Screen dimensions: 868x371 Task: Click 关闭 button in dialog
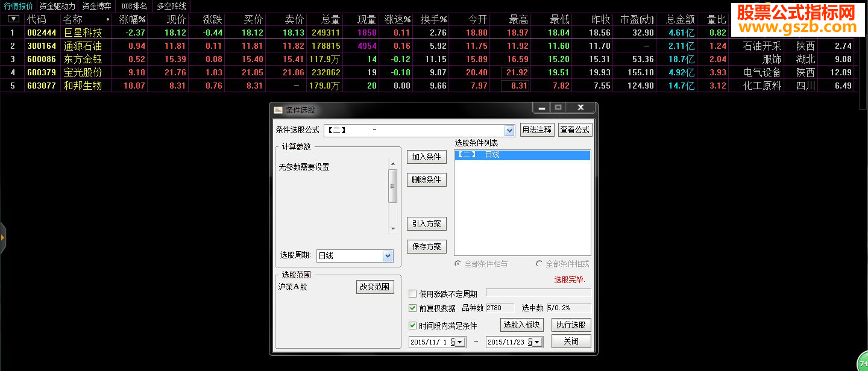[x=571, y=341]
